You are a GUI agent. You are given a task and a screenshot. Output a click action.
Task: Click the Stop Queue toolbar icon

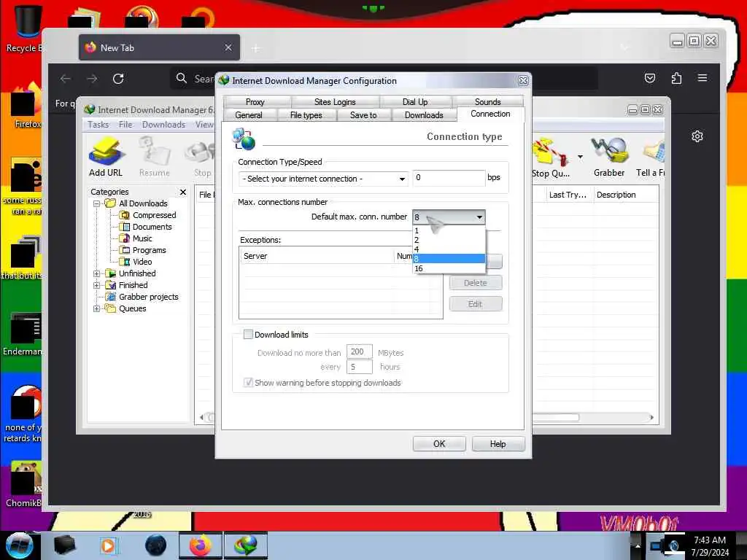[x=551, y=157]
